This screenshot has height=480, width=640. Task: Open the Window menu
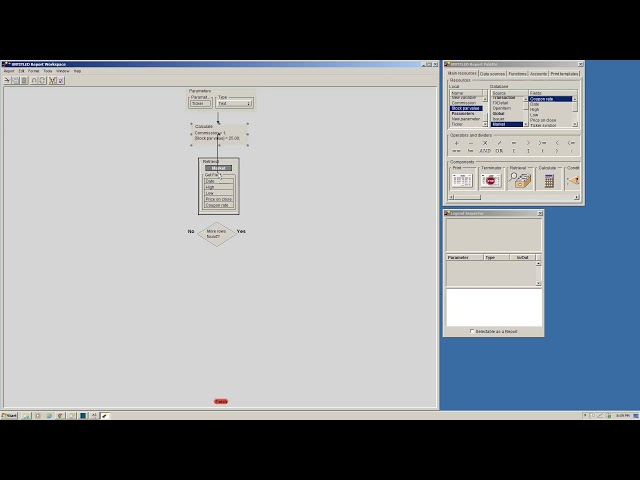point(62,71)
